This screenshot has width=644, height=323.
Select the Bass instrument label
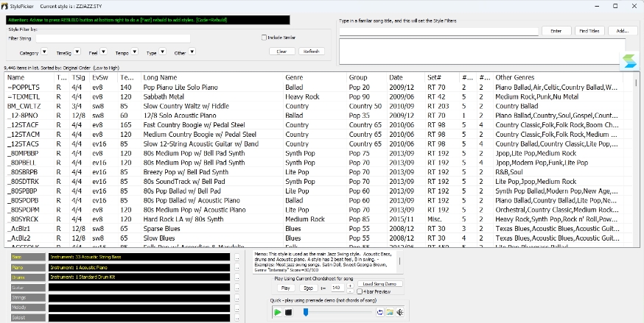point(28,258)
